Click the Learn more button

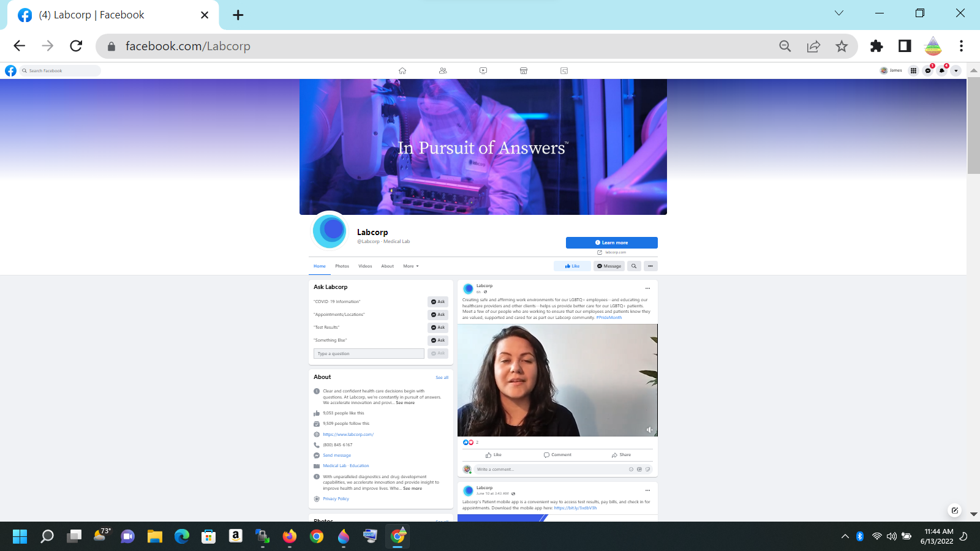(x=612, y=242)
